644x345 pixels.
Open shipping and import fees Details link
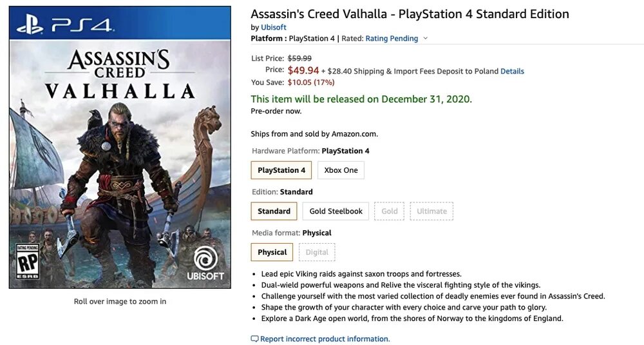coord(512,71)
